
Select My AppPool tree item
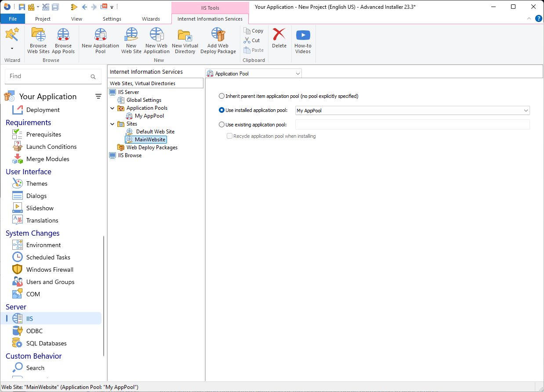point(149,116)
